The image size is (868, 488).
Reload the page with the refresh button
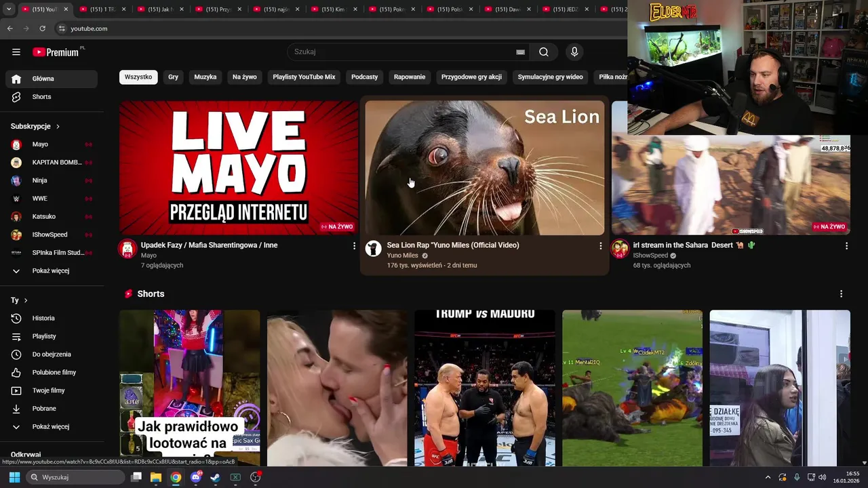[42, 28]
